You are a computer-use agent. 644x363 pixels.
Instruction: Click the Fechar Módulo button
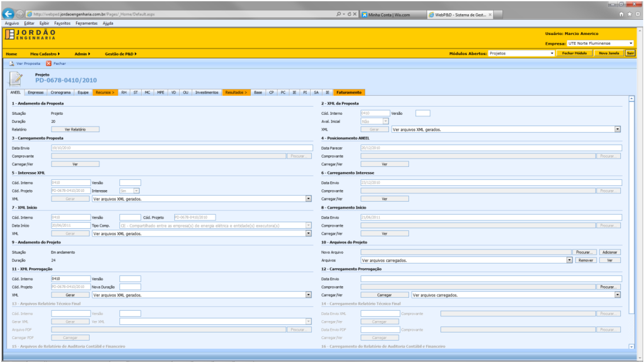(574, 53)
